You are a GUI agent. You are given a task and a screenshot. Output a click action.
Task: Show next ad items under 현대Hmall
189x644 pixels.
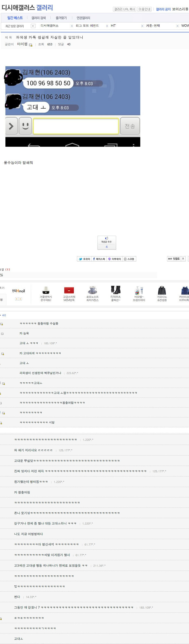pos(20,299)
